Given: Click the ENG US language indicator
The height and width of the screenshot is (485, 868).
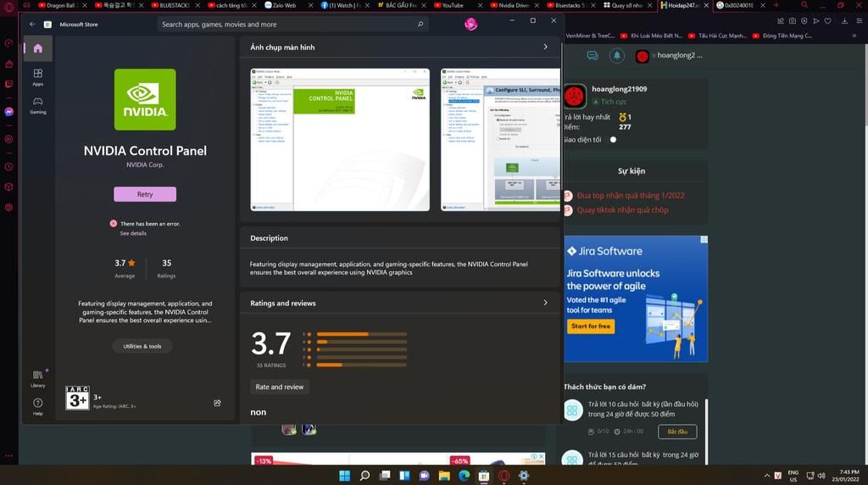Looking at the screenshot, I should coord(793,476).
